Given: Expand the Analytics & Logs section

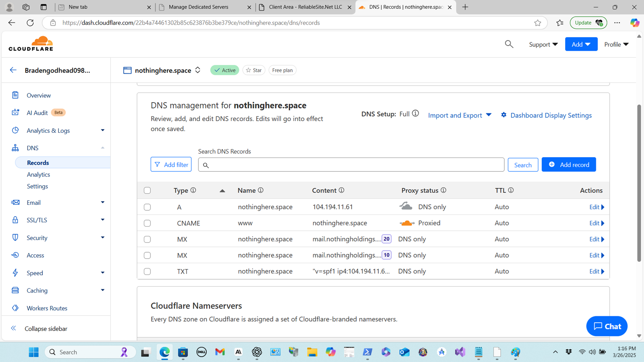Looking at the screenshot, I should [x=102, y=130].
